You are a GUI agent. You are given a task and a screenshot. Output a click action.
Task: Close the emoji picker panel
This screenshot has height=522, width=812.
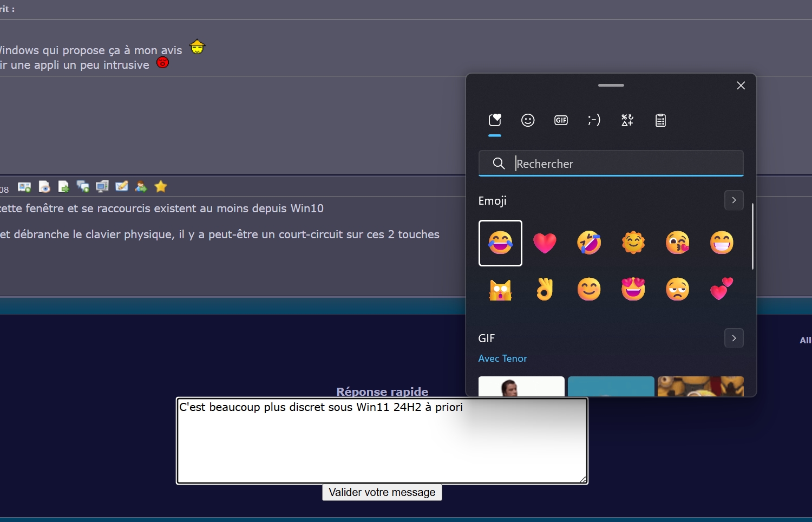pos(741,86)
